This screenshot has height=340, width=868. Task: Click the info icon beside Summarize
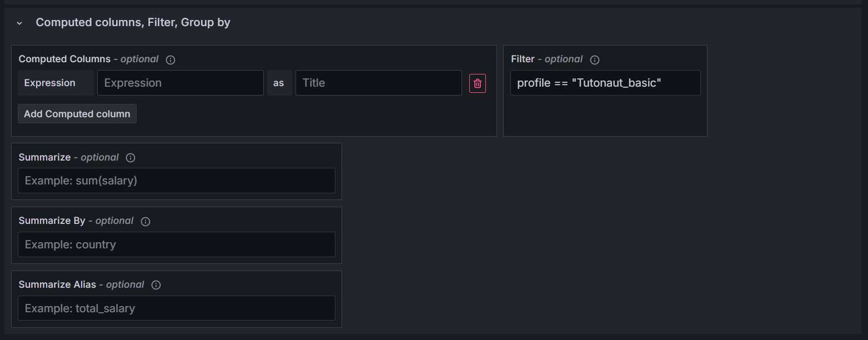[x=131, y=158]
